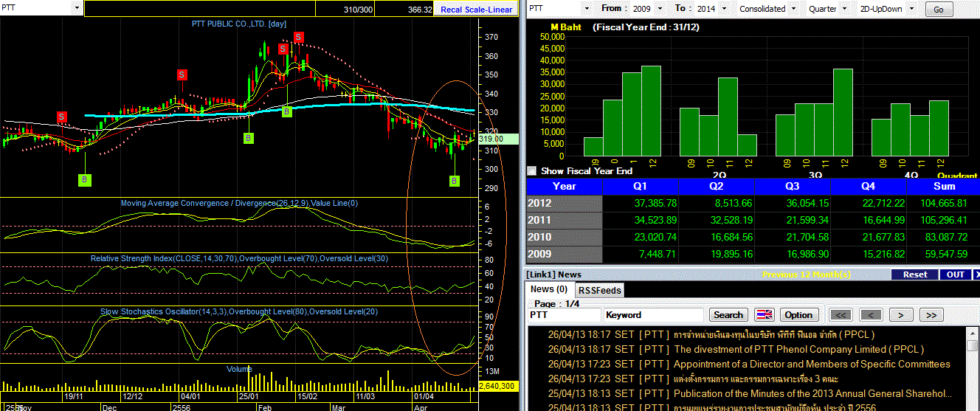Go to first news page with << button

[x=840, y=315]
